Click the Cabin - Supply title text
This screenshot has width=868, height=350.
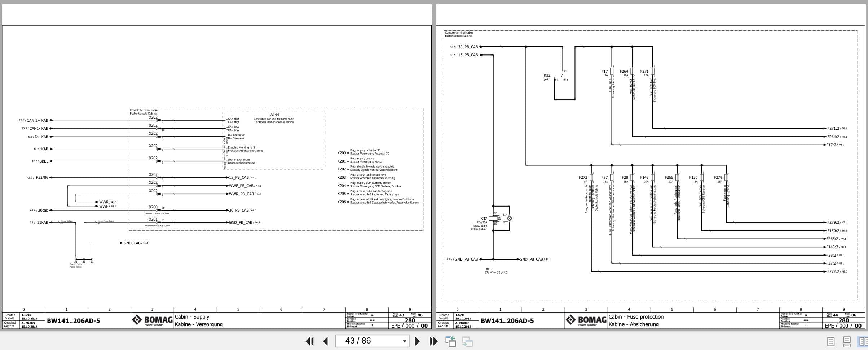(192, 317)
